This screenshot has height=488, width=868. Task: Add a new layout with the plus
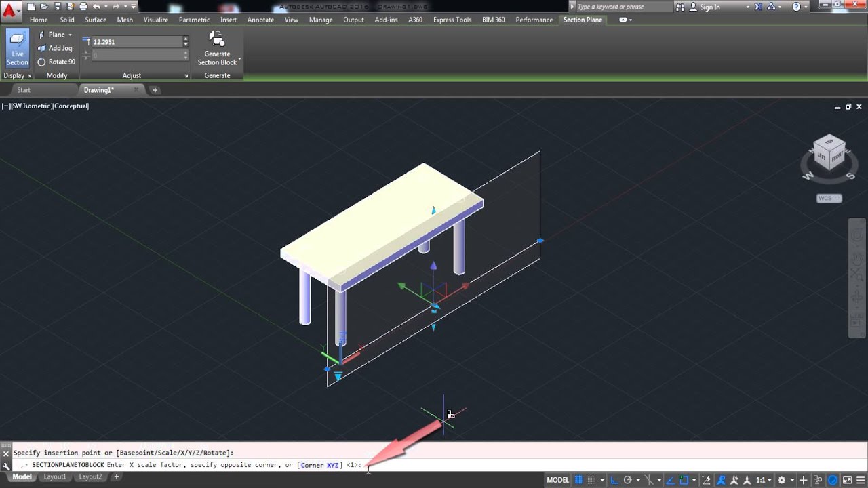click(116, 477)
